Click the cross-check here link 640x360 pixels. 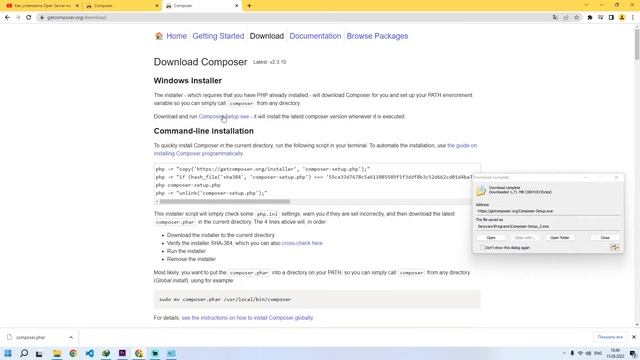(x=302, y=243)
